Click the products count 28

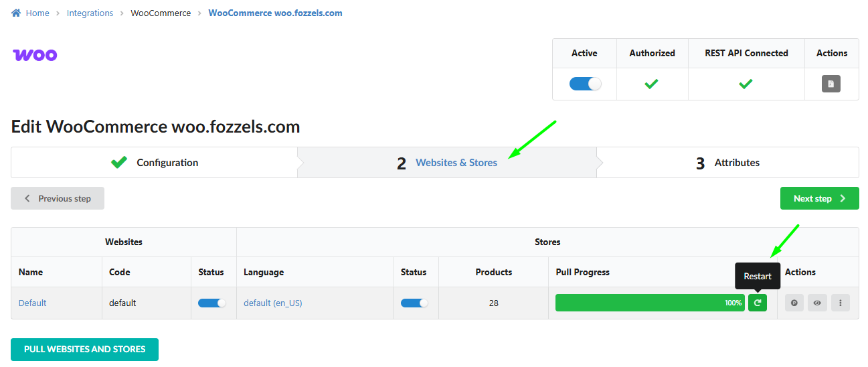[x=494, y=303]
